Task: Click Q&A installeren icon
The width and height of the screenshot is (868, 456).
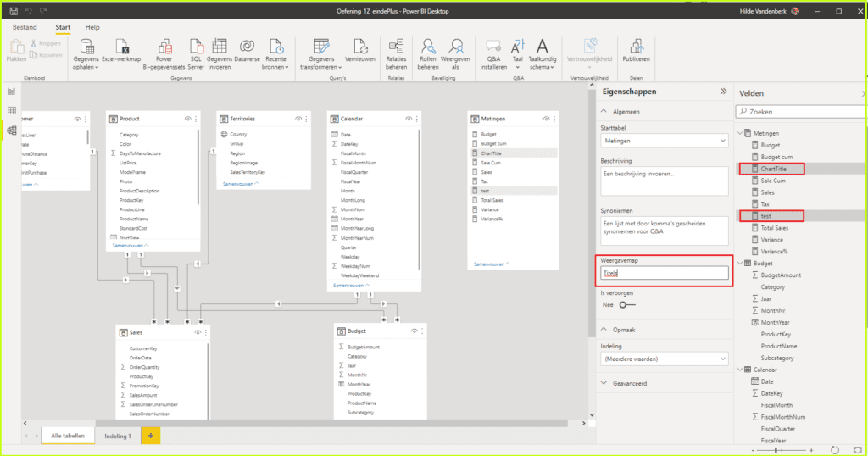Action: coord(493,54)
